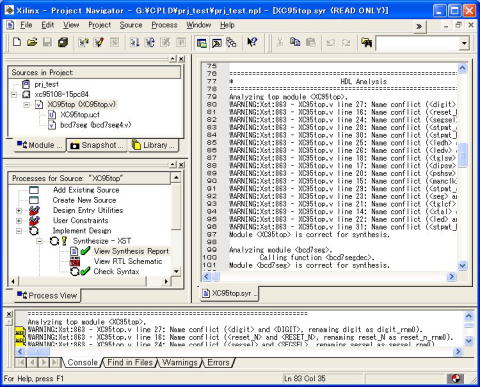Switch to the Errors tab
Viewport: 480px width, 387px height.
point(218,363)
